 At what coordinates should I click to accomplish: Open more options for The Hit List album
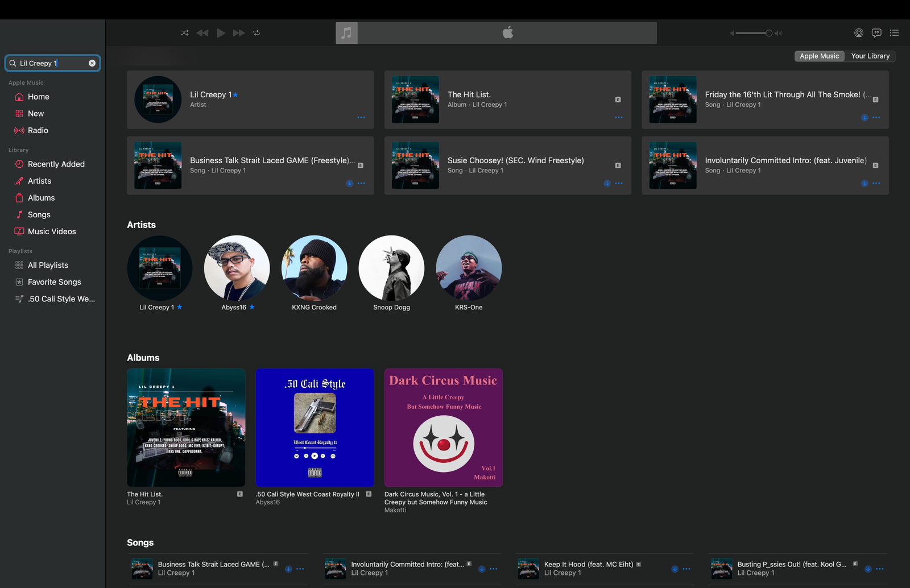pyautogui.click(x=619, y=118)
